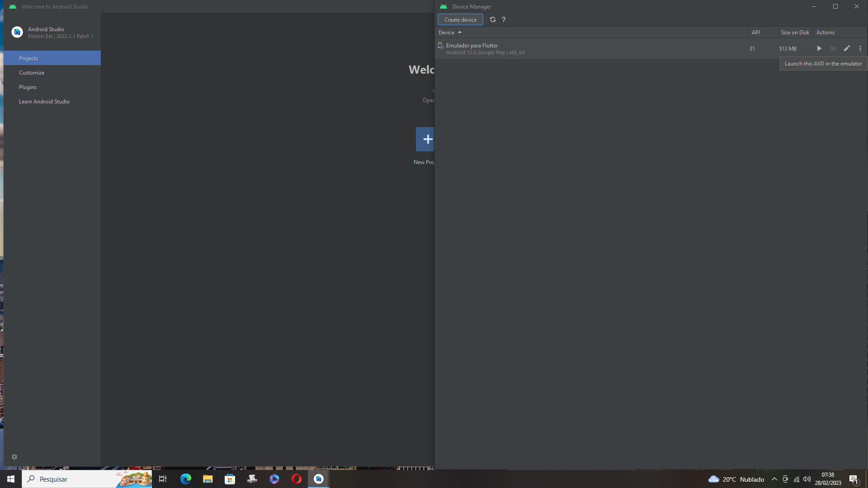This screenshot has height=488, width=868.
Task: Open the Projects tab in Welcome window
Action: [52, 58]
